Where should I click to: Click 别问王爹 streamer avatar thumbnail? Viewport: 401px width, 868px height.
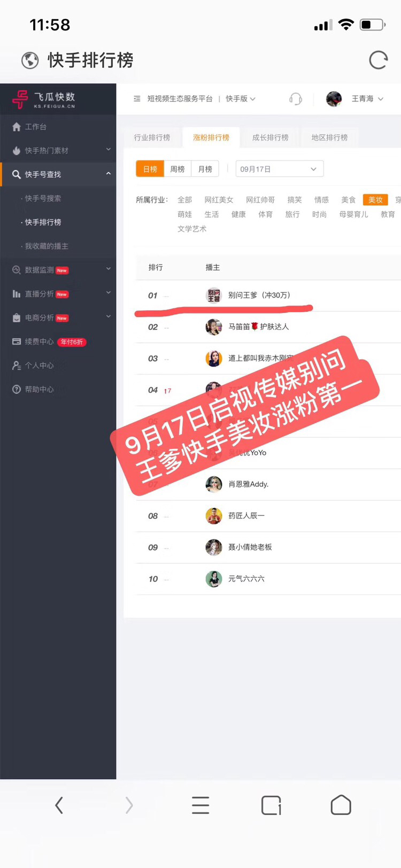tap(214, 295)
